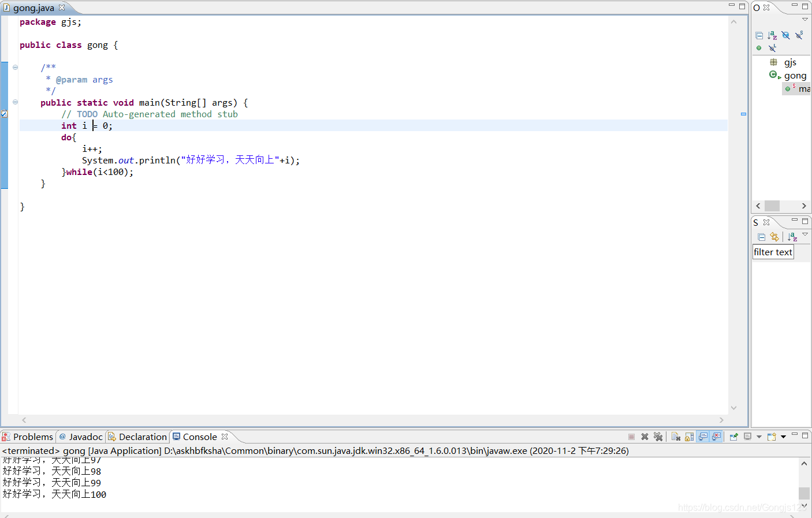
Task: Select the gong class in Outline
Action: tap(788, 76)
